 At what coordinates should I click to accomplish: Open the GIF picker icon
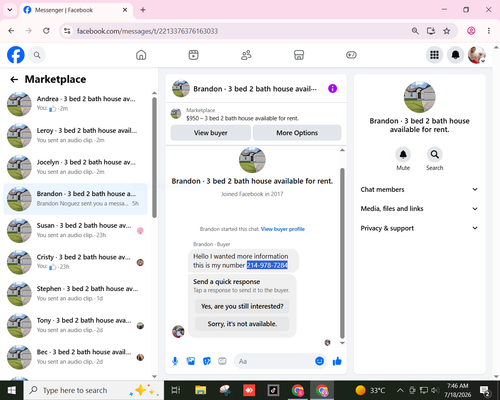click(x=222, y=361)
